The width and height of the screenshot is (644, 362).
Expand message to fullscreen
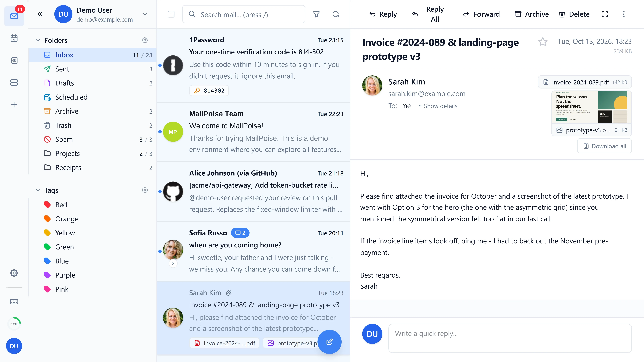605,14
